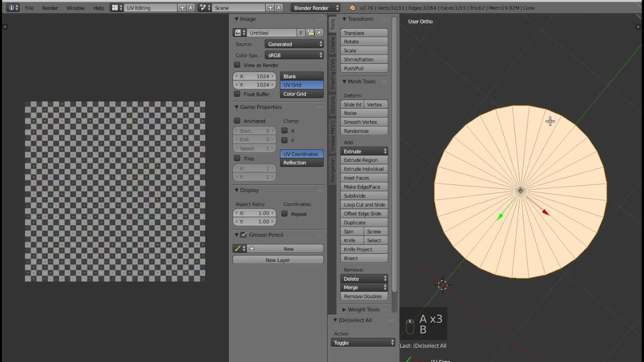The width and height of the screenshot is (644, 362).
Task: Switch to the Create tab
Action: 332,44
